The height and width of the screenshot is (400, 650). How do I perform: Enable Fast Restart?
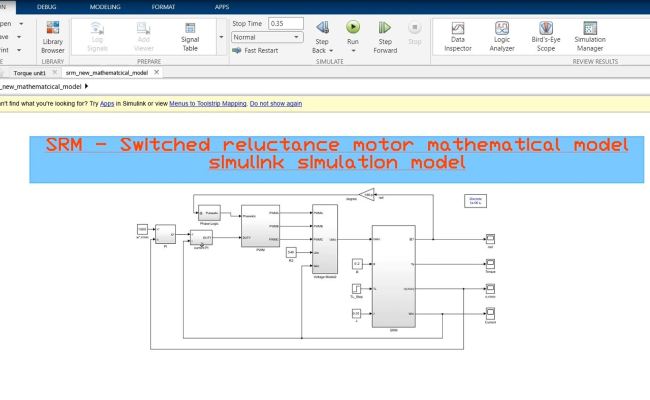point(255,50)
